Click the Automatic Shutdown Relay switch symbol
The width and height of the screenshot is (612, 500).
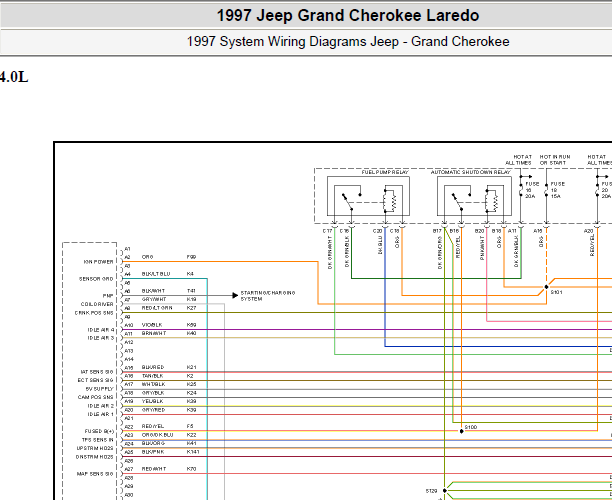(x=461, y=201)
